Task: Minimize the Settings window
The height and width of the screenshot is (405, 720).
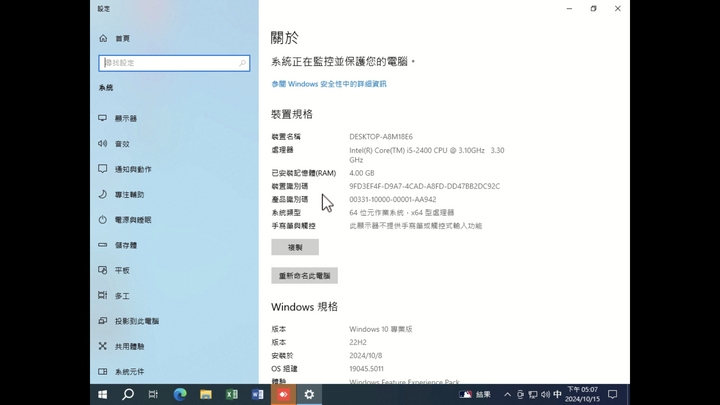Action: (x=569, y=8)
